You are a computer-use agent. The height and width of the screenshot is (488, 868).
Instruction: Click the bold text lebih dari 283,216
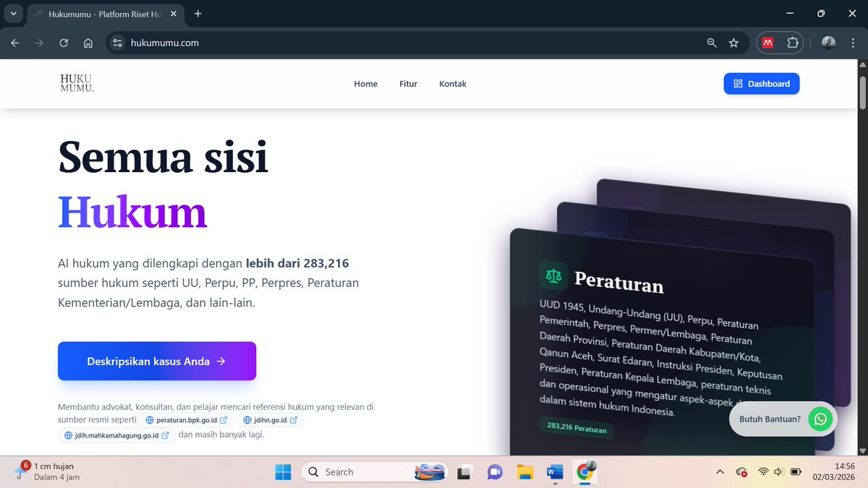pyautogui.click(x=297, y=263)
